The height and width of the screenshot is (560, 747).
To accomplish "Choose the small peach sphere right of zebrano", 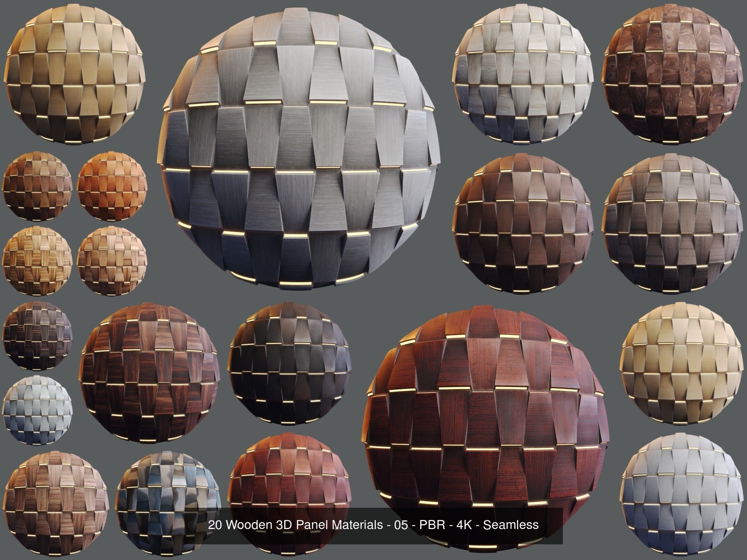I will (112, 261).
